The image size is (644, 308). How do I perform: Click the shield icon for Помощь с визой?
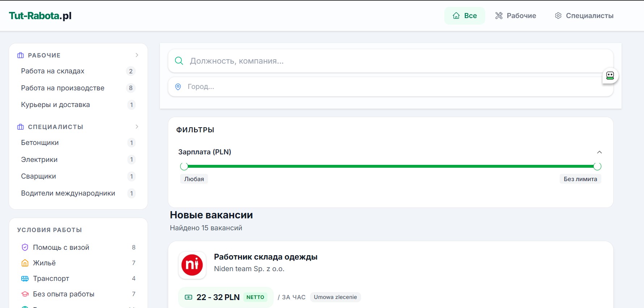(25, 247)
